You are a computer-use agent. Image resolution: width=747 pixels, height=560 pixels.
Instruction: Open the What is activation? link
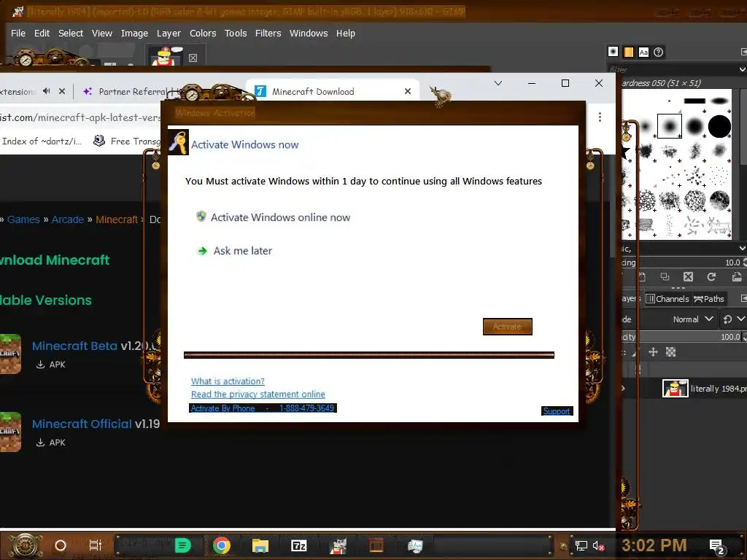coord(228,381)
